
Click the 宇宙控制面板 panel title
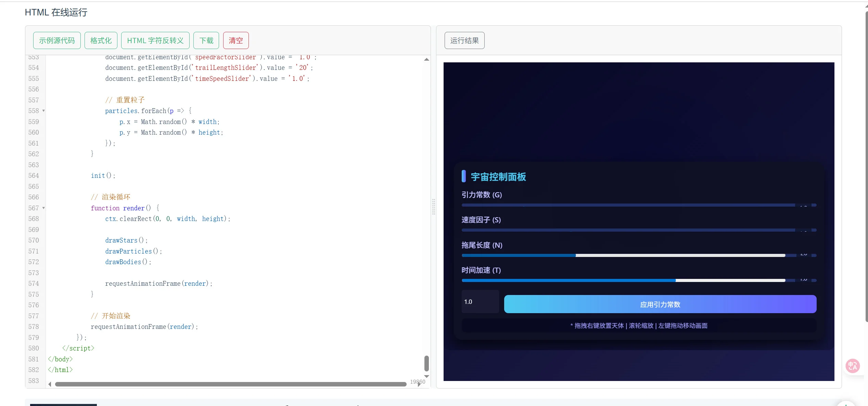[x=498, y=177]
